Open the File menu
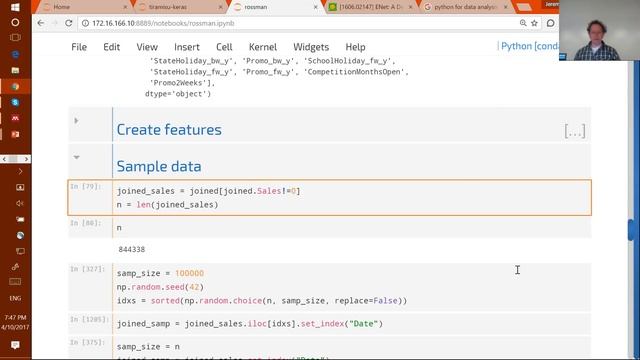The width and height of the screenshot is (640, 360). click(x=79, y=47)
